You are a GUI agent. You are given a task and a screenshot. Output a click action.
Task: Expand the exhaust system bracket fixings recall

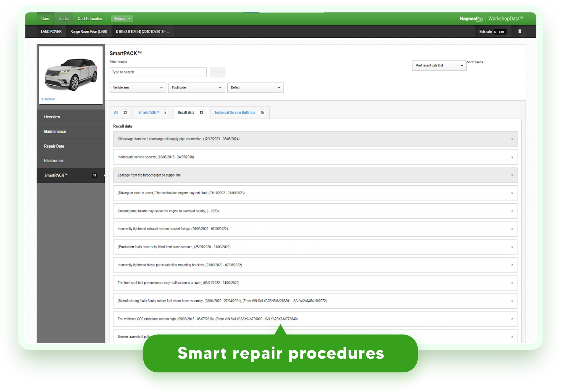(315, 229)
